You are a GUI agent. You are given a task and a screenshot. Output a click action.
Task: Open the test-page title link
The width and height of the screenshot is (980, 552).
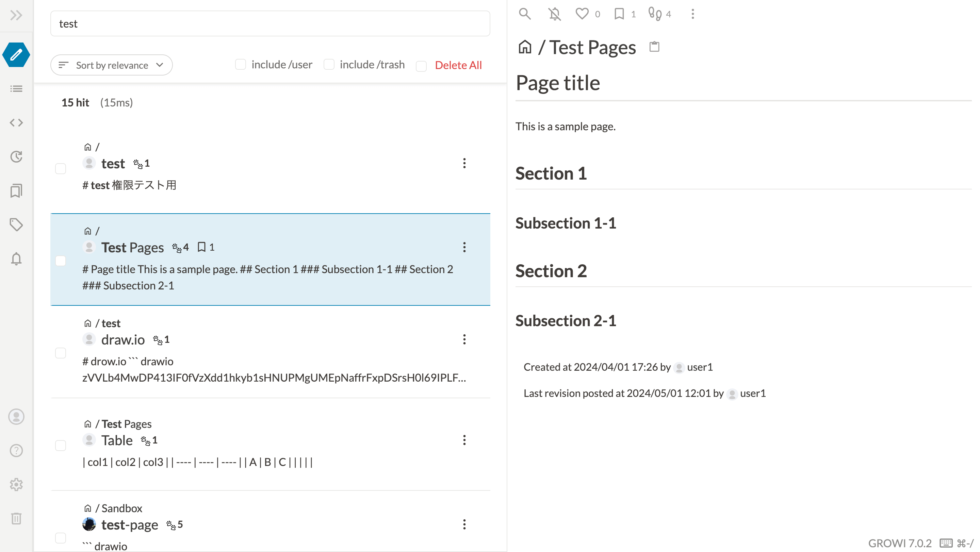coord(130,525)
